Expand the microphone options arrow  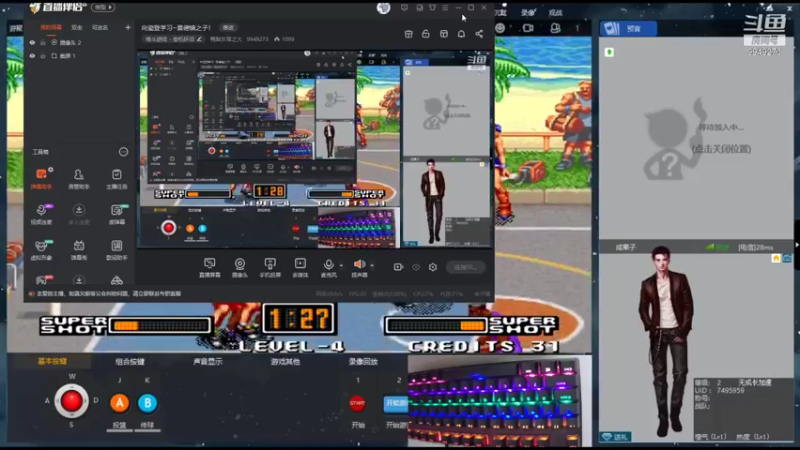click(341, 265)
